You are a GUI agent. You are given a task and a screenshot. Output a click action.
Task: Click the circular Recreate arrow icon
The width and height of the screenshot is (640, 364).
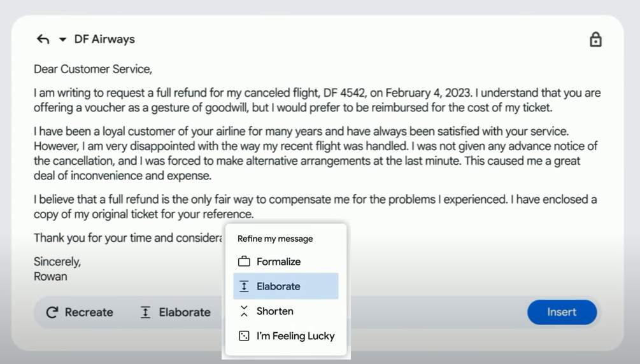tap(52, 312)
